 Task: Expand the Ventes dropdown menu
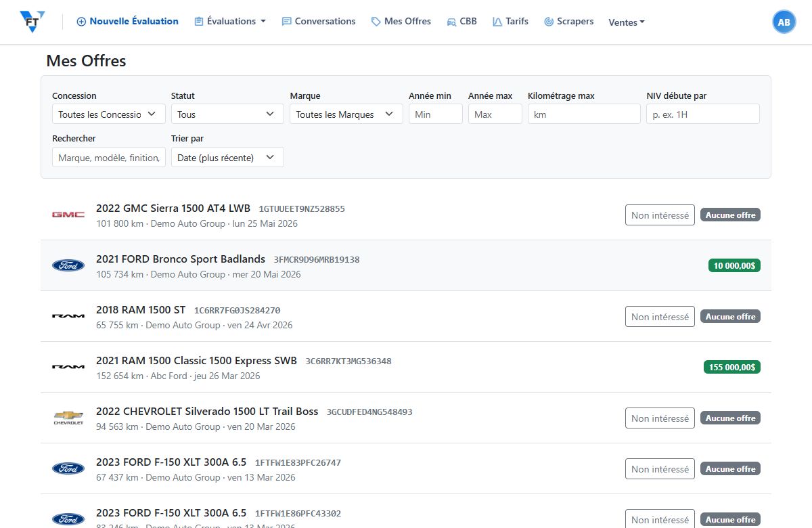[x=627, y=22]
